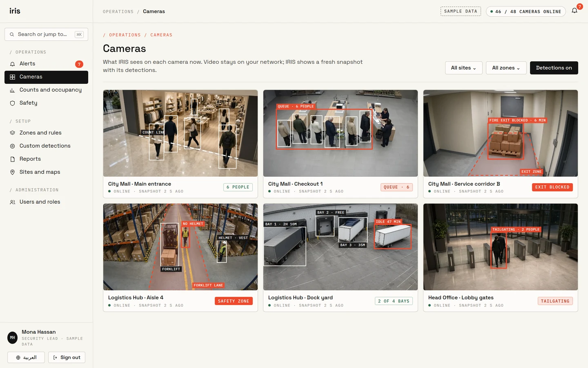The image size is (588, 368).
Task: Click the EXIT BLOCKED status tag
Action: pos(552,187)
